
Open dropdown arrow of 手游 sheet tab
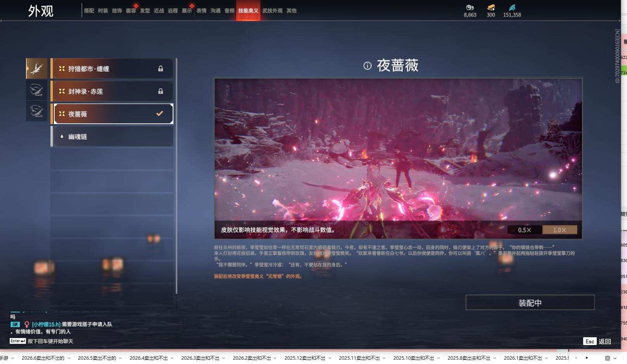point(12,358)
